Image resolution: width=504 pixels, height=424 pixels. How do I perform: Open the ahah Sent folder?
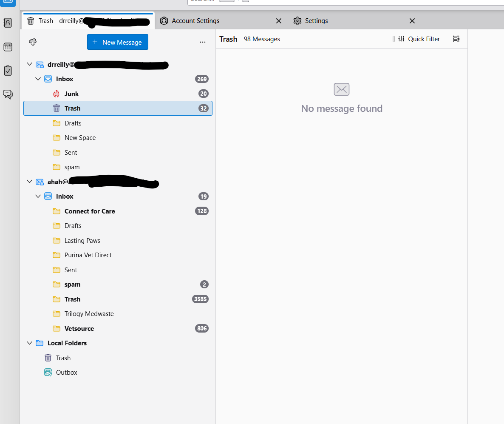click(x=118, y=270)
